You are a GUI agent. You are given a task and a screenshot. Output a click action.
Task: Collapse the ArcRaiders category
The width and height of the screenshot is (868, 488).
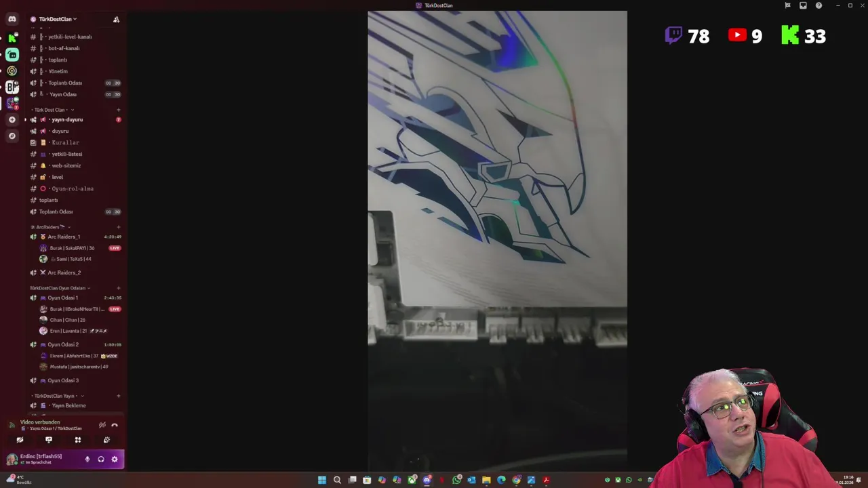pos(51,227)
